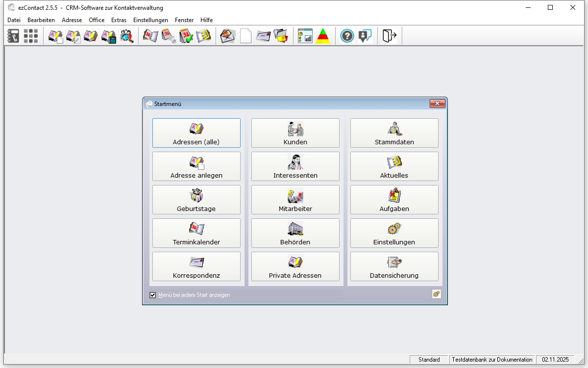The height and width of the screenshot is (368, 588).
Task: Click the edit address toolbar icon with pencil sheet
Action: click(73, 36)
